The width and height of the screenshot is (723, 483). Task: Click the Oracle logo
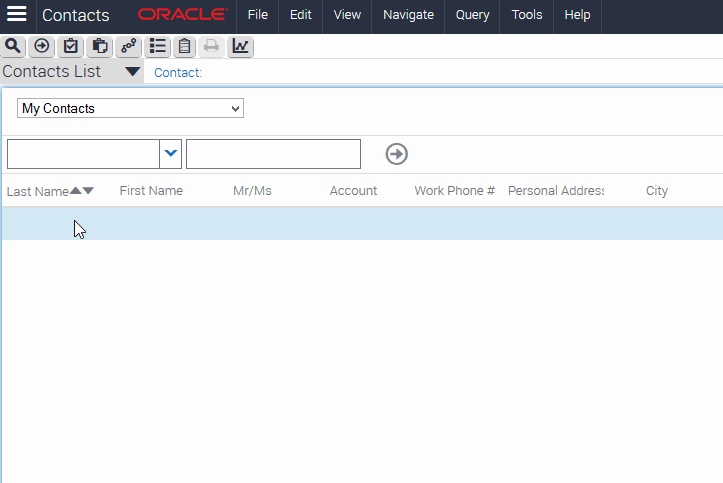183,14
